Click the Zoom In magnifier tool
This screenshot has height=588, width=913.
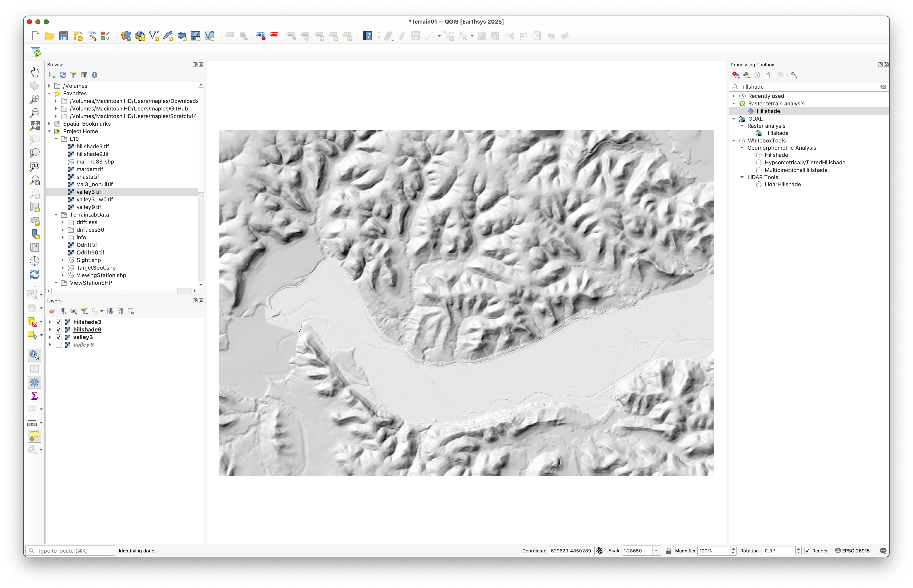[x=35, y=99]
